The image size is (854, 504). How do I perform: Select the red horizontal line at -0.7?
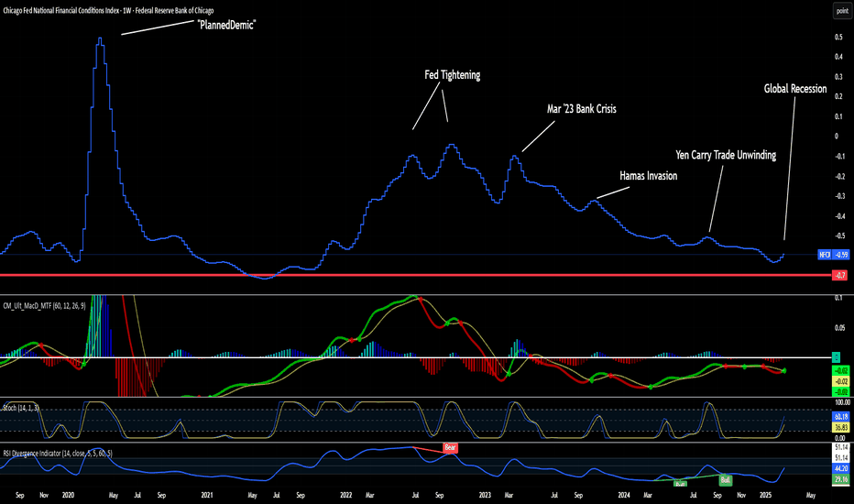coord(414,275)
